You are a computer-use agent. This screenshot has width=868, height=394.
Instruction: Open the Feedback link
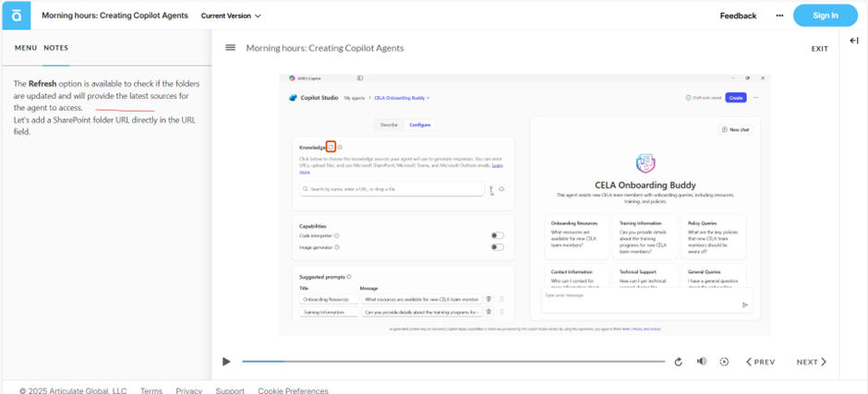738,16
